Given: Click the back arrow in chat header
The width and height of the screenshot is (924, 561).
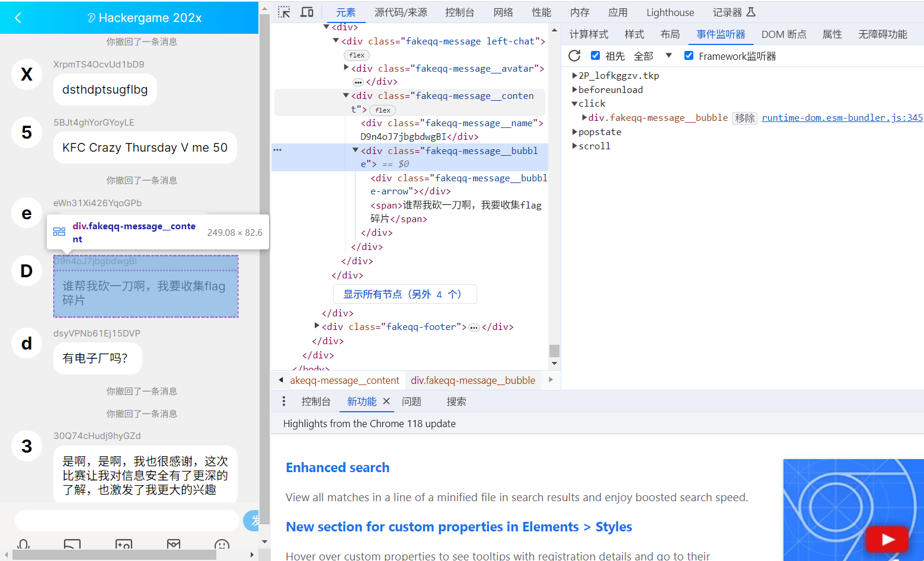Looking at the screenshot, I should (18, 18).
